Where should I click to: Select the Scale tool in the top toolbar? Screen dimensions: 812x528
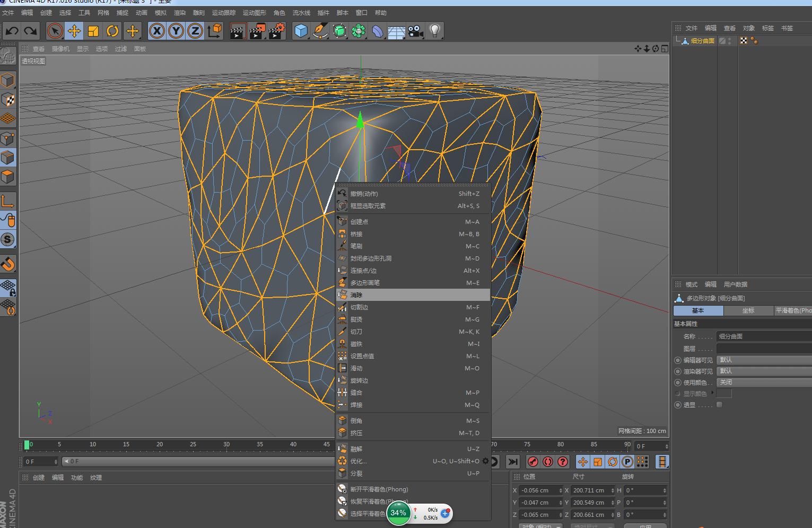[93, 31]
